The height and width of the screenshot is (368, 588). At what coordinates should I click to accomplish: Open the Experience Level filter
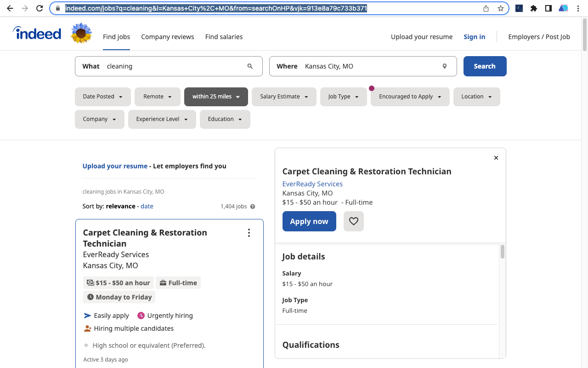pyautogui.click(x=162, y=119)
